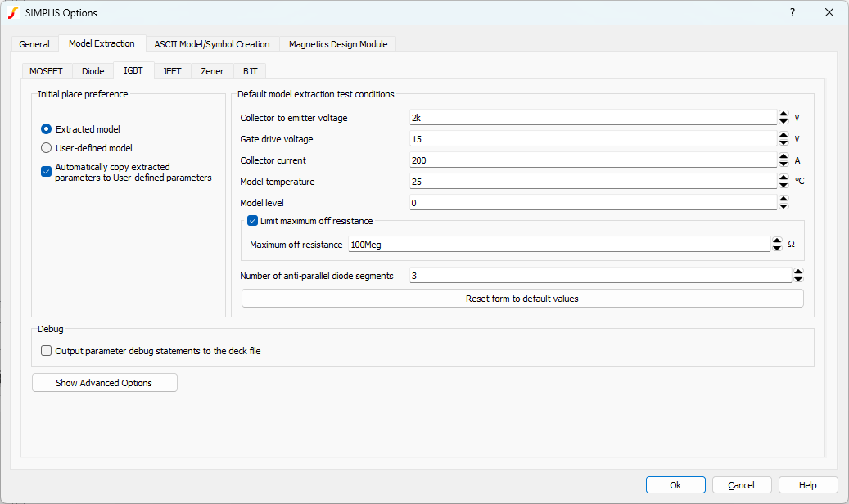The height and width of the screenshot is (504, 849).
Task: Decrease Gate drive voltage using down arrow
Action: point(784,142)
